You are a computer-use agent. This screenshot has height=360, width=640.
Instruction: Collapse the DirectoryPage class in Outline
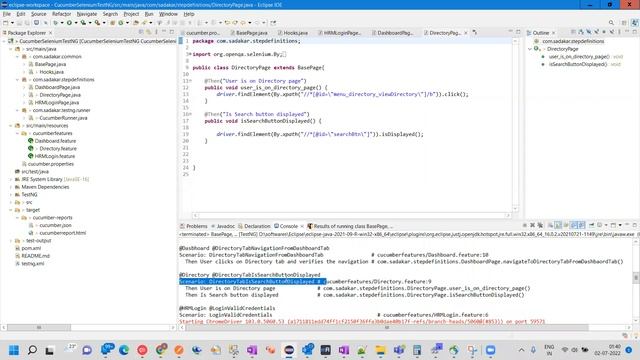(530, 49)
